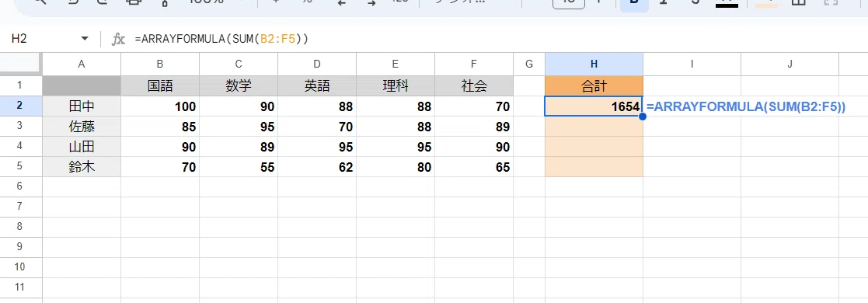Click the orange 合計 header cell
Viewport: 868px width, 303px height.
[594, 86]
